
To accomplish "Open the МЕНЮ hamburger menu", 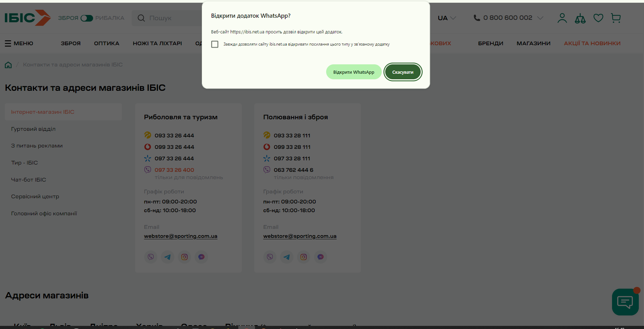I will (19, 43).
